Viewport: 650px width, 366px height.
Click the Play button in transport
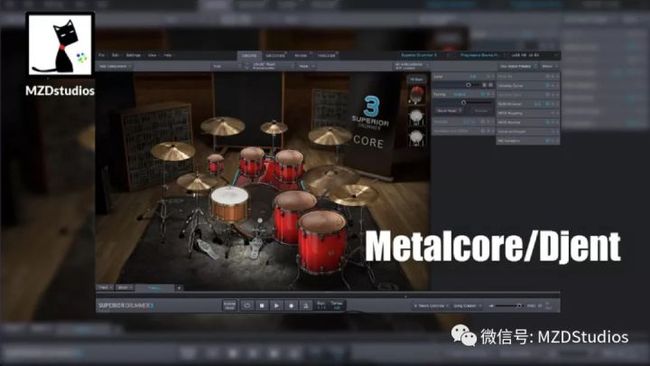click(276, 305)
